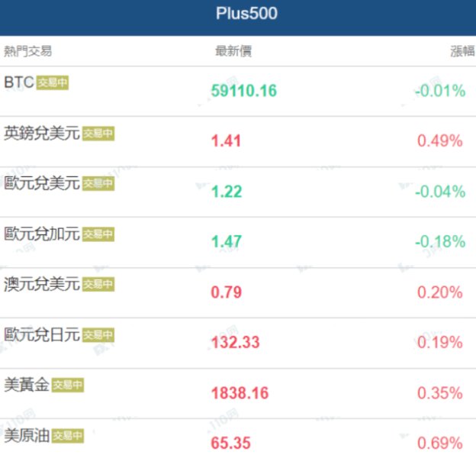This screenshot has width=476, height=458.
Task: Select the 英鎊兌美元 pair
Action: click(x=41, y=133)
